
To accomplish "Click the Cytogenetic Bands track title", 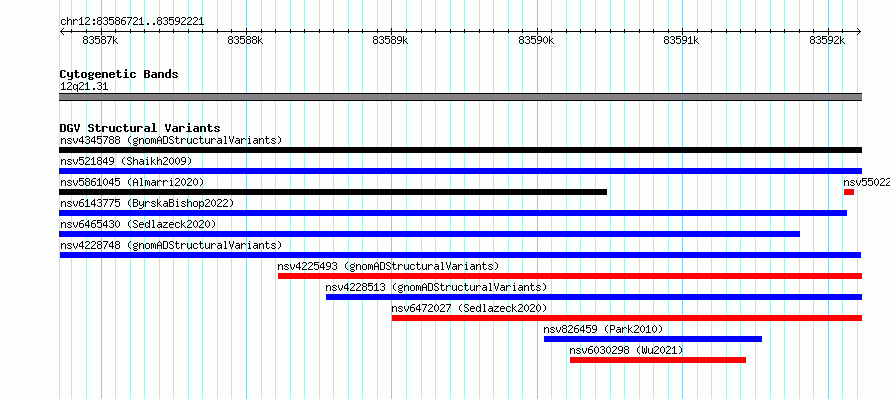I will click(119, 74).
